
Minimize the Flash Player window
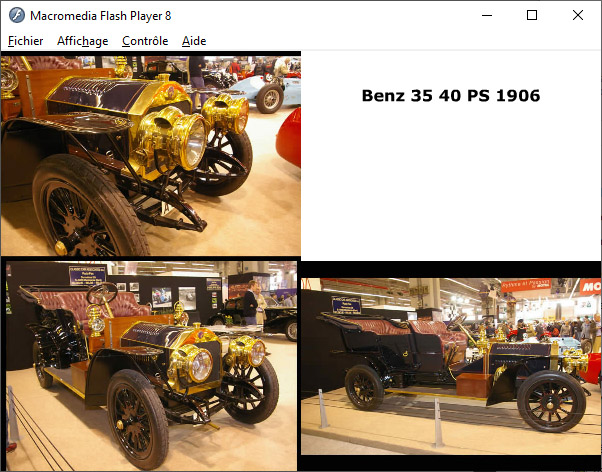tap(487, 15)
